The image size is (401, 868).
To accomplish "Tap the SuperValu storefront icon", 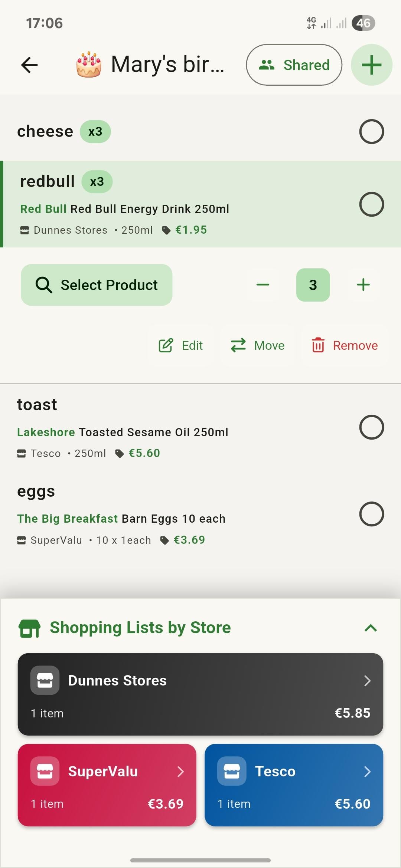I will point(45,771).
